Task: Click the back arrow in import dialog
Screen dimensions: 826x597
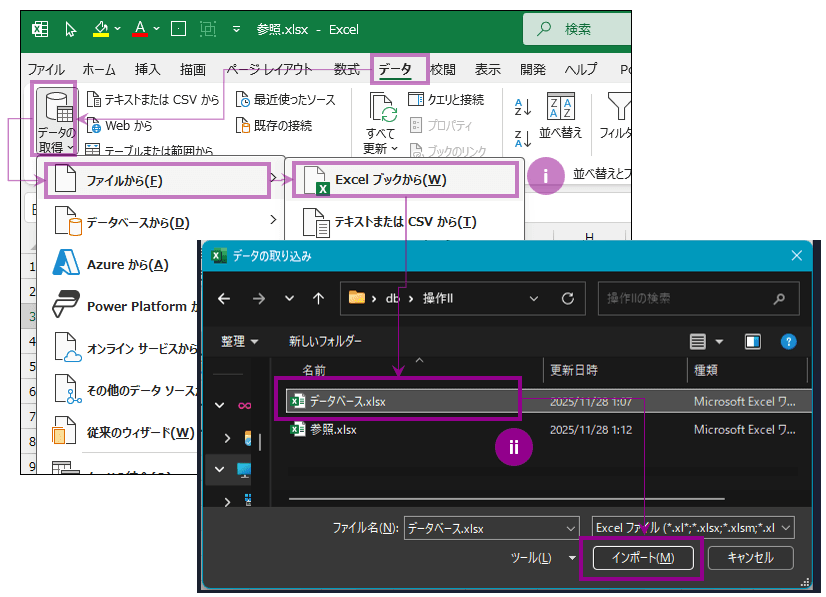Action: 224,298
